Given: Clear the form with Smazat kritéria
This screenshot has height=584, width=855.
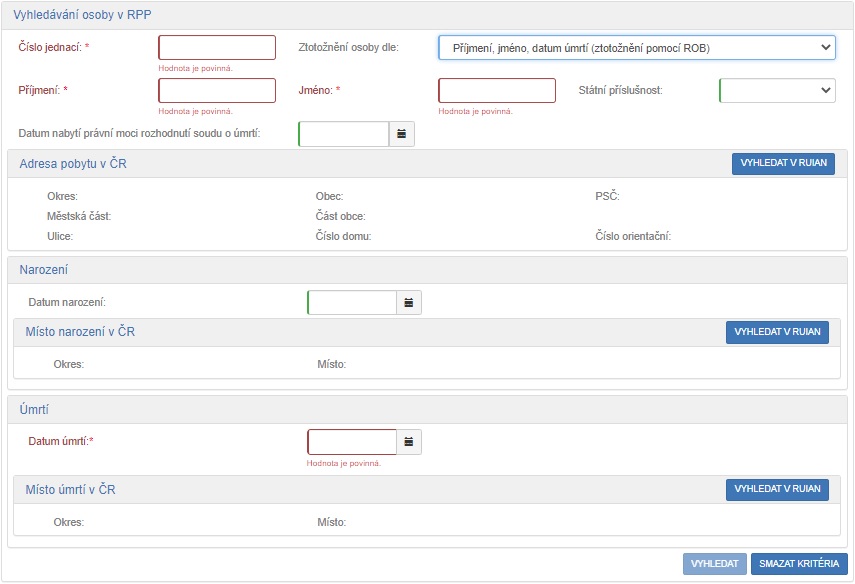Looking at the screenshot, I should click(x=798, y=564).
